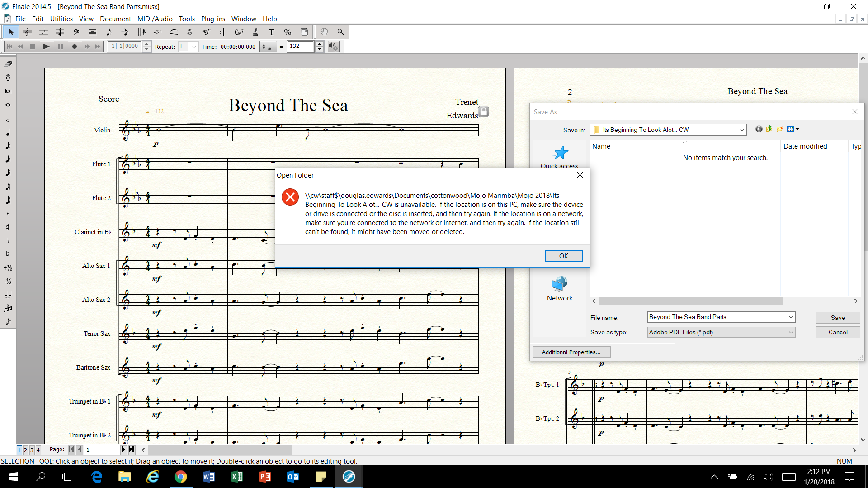The height and width of the screenshot is (488, 868).
Task: Click the file list horizontal scrollbar
Action: click(x=690, y=301)
